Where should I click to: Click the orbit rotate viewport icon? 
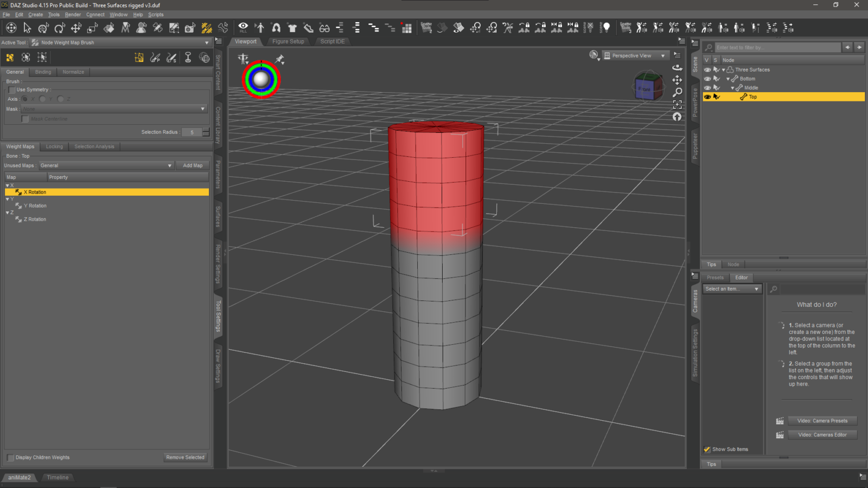678,68
